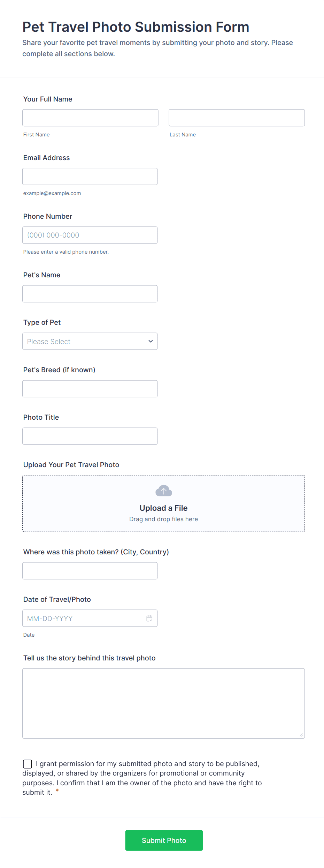Focus the First Name input field
The width and height of the screenshot is (324, 868).
point(90,118)
